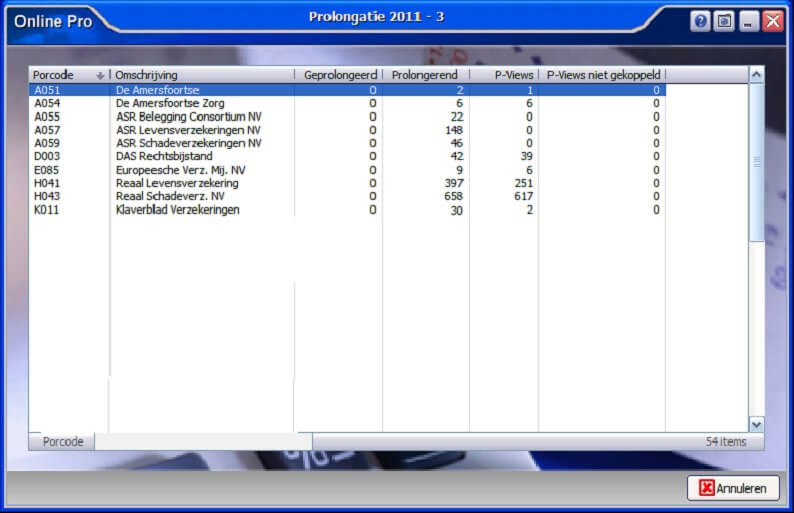
Task: Click 'ASR Belegging Consortium NV' description
Action: click(x=189, y=117)
